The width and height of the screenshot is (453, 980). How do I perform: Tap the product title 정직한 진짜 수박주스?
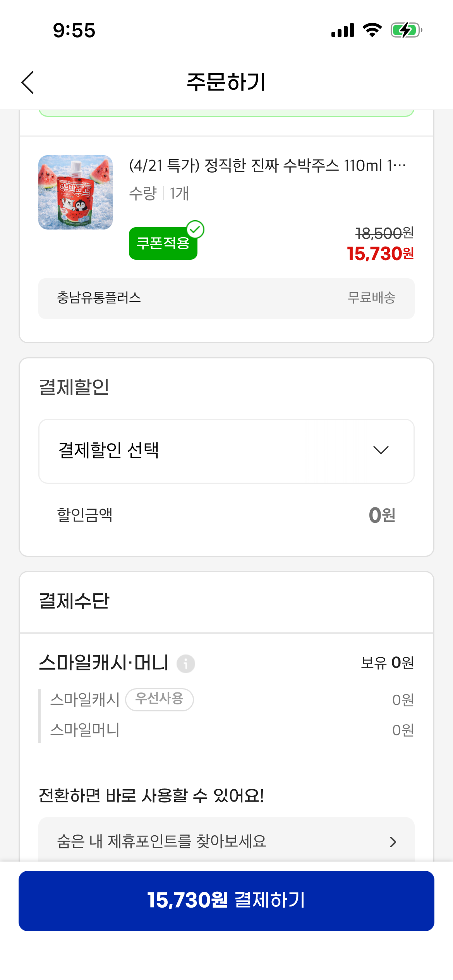point(267,166)
